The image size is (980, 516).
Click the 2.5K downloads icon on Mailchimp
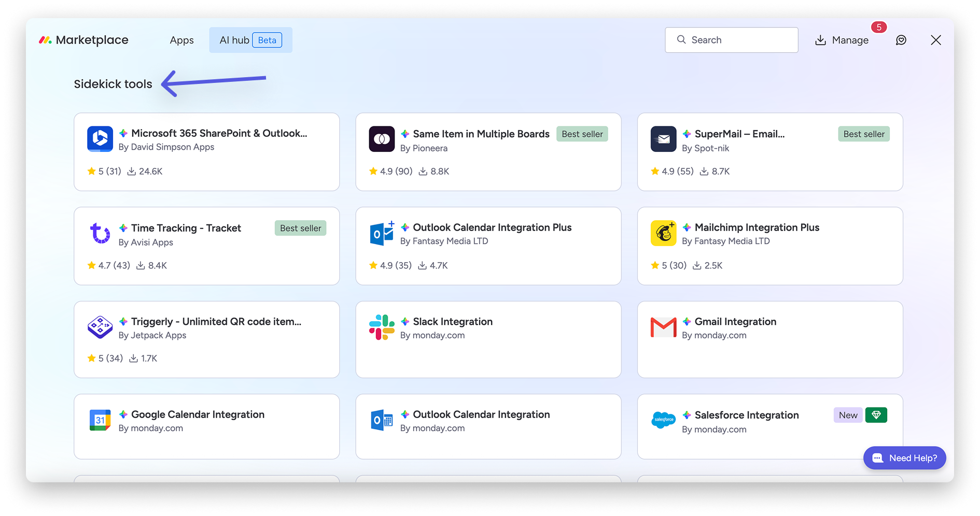pyautogui.click(x=697, y=265)
